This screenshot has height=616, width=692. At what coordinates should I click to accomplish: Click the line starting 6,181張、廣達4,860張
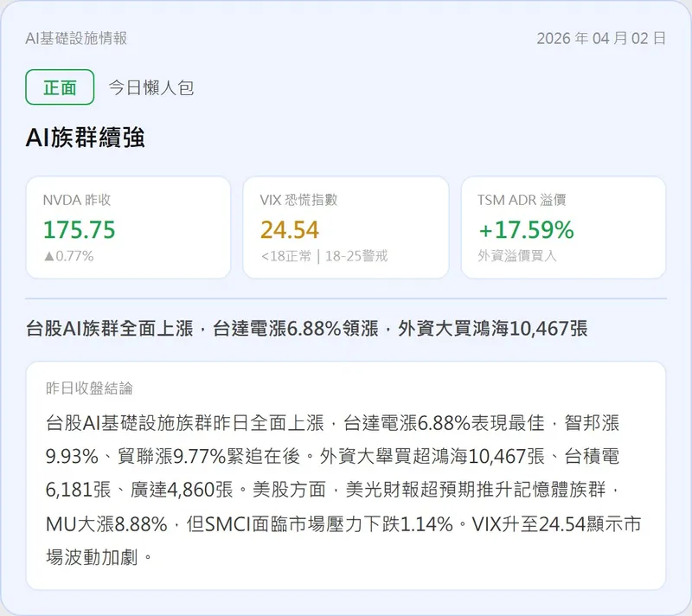click(x=333, y=490)
